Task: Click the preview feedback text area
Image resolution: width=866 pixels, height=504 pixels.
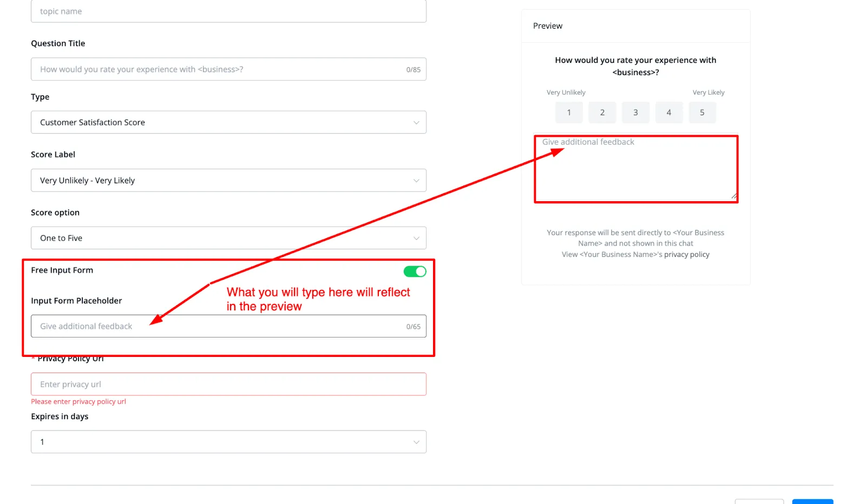Action: coord(636,169)
